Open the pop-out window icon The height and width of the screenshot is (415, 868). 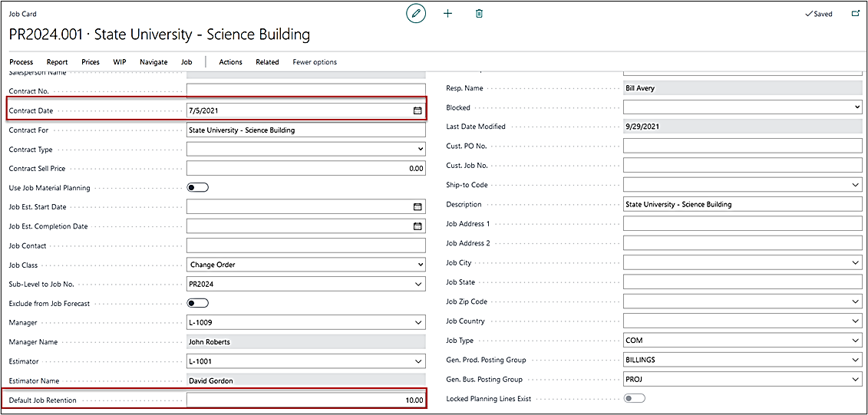click(x=856, y=14)
